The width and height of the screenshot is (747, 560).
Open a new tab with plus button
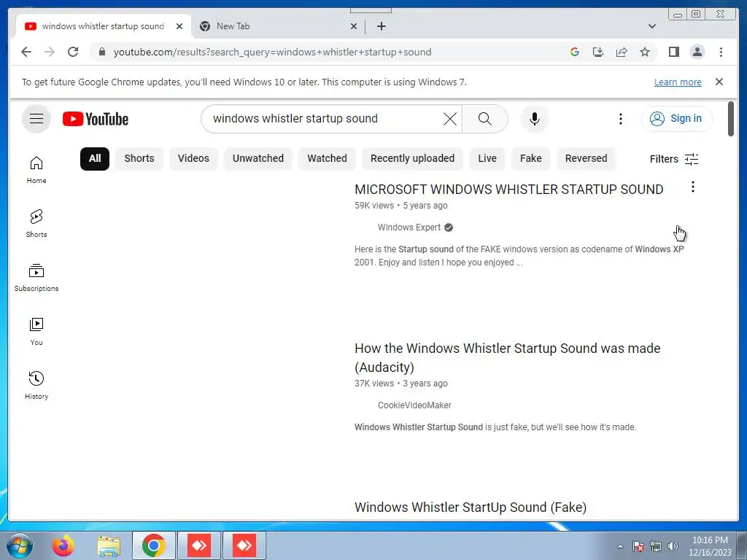coord(381,26)
